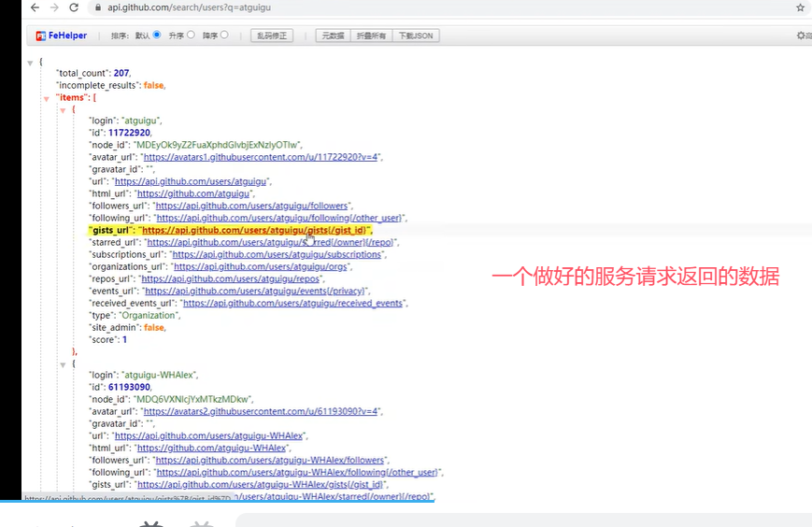Open atguigu starred_url link
This screenshot has width=812, height=527.
[270, 242]
